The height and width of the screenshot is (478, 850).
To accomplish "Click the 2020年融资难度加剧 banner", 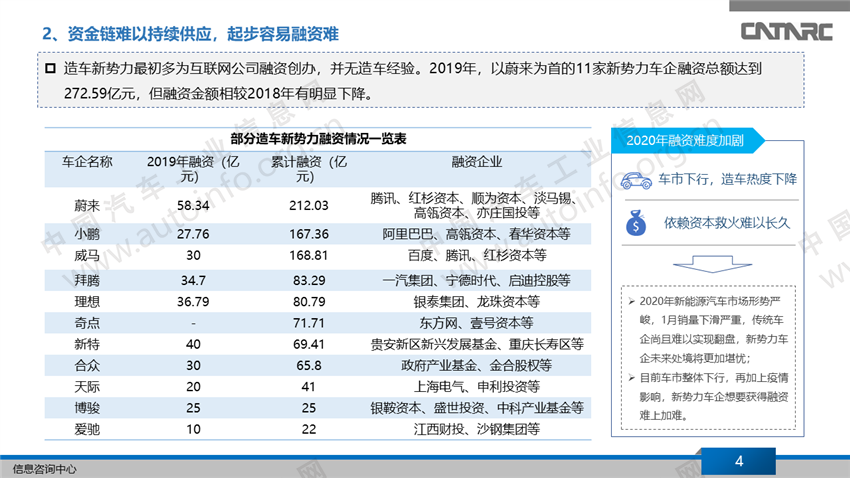I will (x=687, y=140).
